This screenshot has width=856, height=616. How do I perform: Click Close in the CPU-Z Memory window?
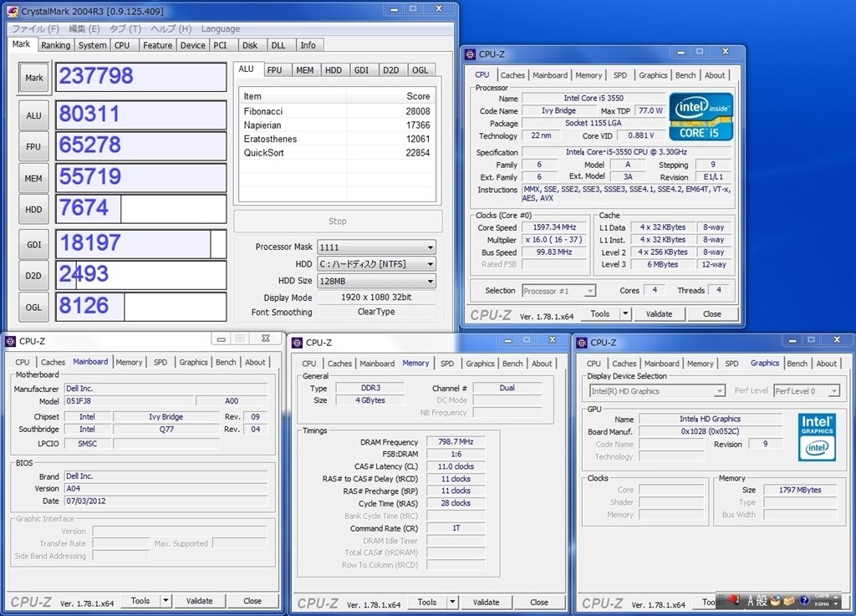point(539,603)
